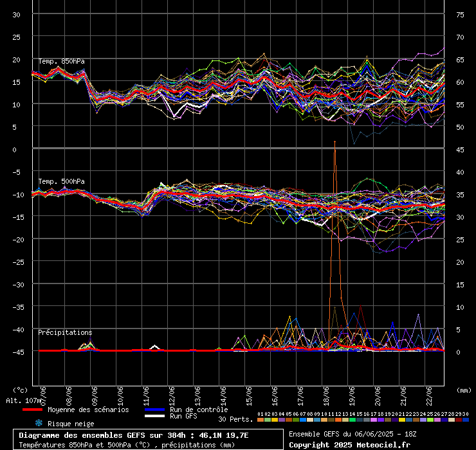Select perturbation 04 purple swatch
Viewport: 476px width, 450px height.
click(282, 420)
